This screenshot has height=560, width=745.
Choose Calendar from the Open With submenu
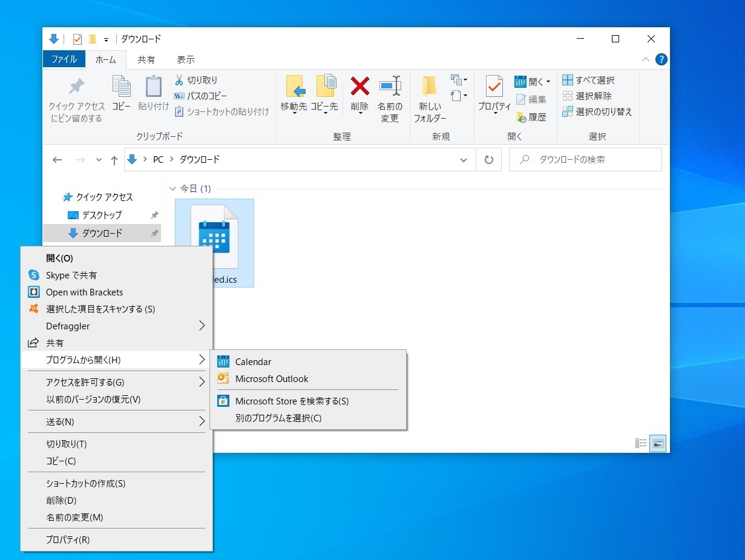point(253,362)
